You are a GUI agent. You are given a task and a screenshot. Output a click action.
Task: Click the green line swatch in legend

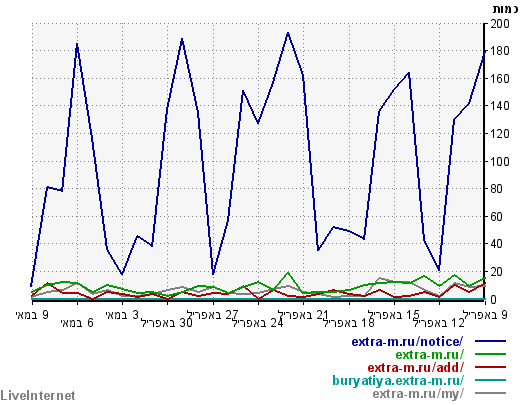(490, 354)
